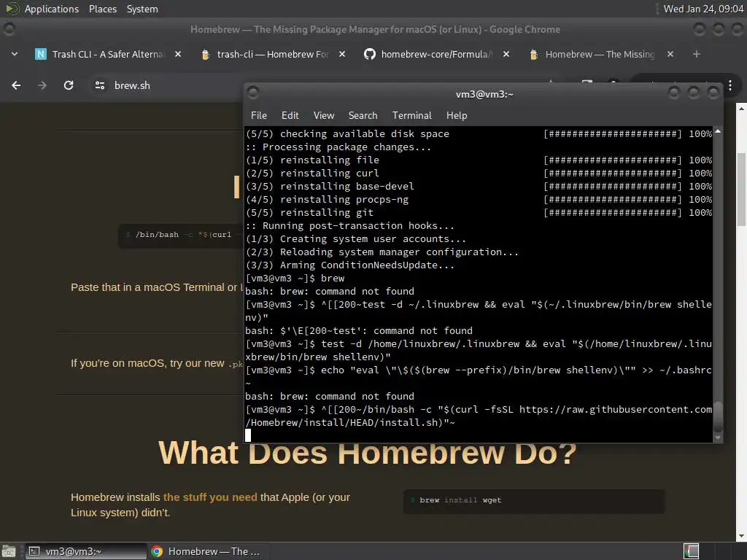Close the Trash CLI tab
This screenshot has height=560, width=747.
pos(178,54)
